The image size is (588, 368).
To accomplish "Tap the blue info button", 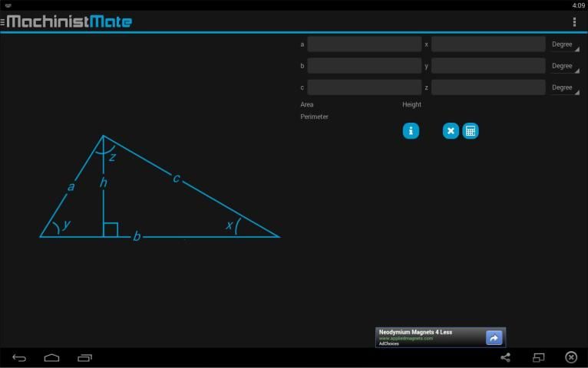I will tap(411, 131).
